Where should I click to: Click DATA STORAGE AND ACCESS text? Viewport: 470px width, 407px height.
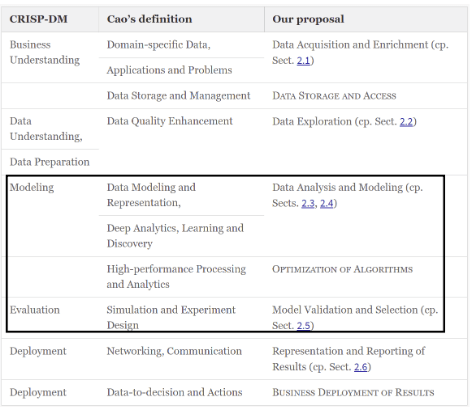[x=334, y=96]
